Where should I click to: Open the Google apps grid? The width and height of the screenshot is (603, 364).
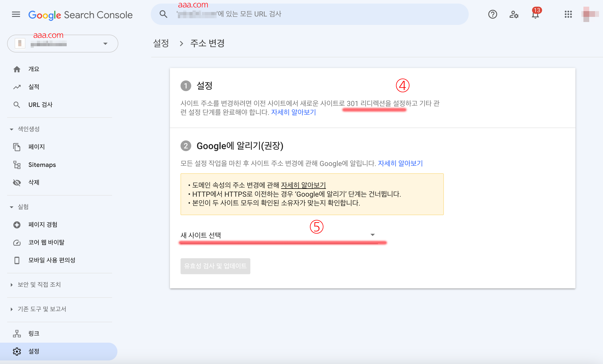tap(568, 14)
